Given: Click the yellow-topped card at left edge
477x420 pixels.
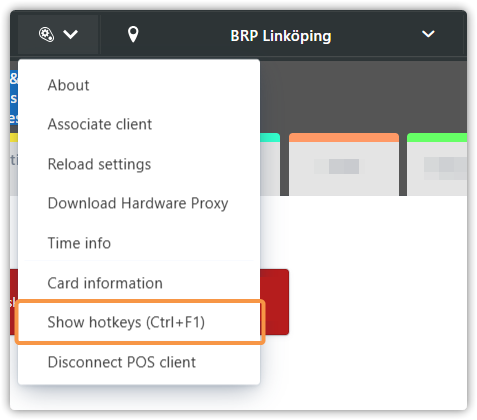Looking at the screenshot, I should 14,164.
